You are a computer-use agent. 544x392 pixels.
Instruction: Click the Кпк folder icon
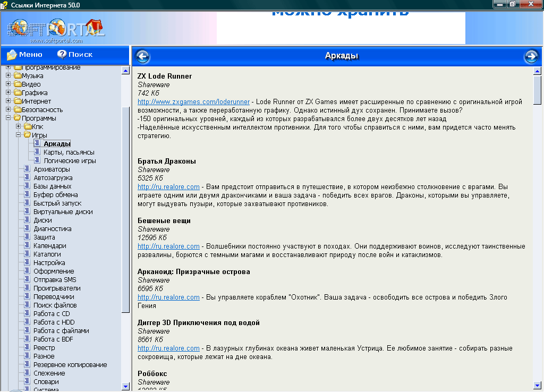[28, 126]
